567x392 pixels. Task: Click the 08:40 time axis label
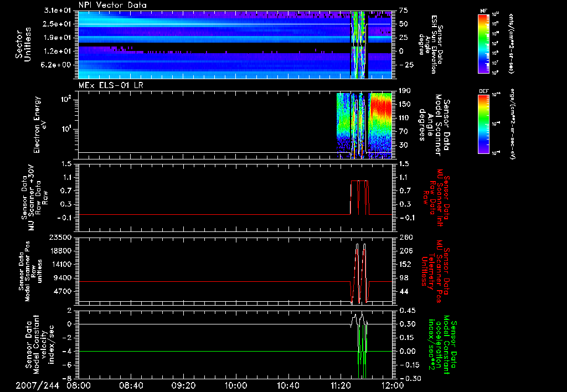131,386
